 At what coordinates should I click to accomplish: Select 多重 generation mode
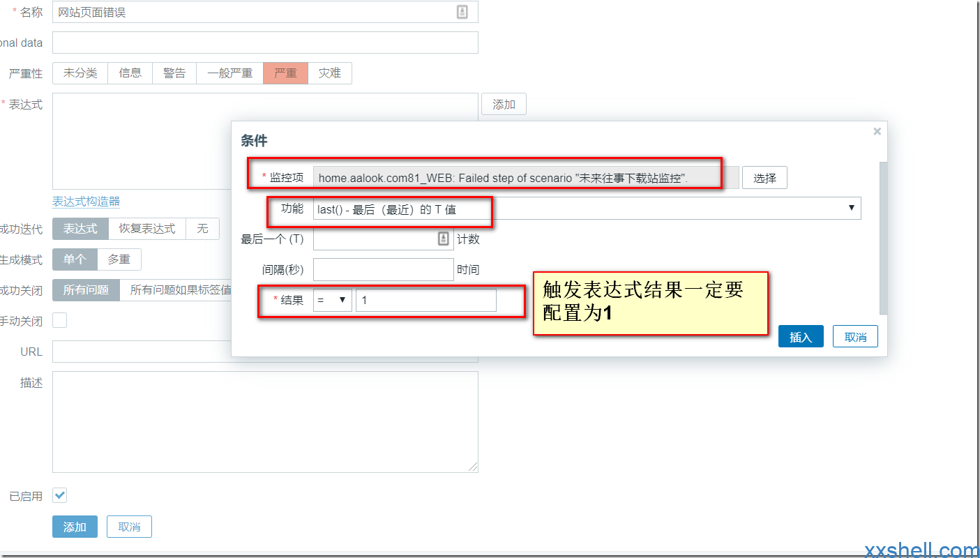tap(119, 259)
